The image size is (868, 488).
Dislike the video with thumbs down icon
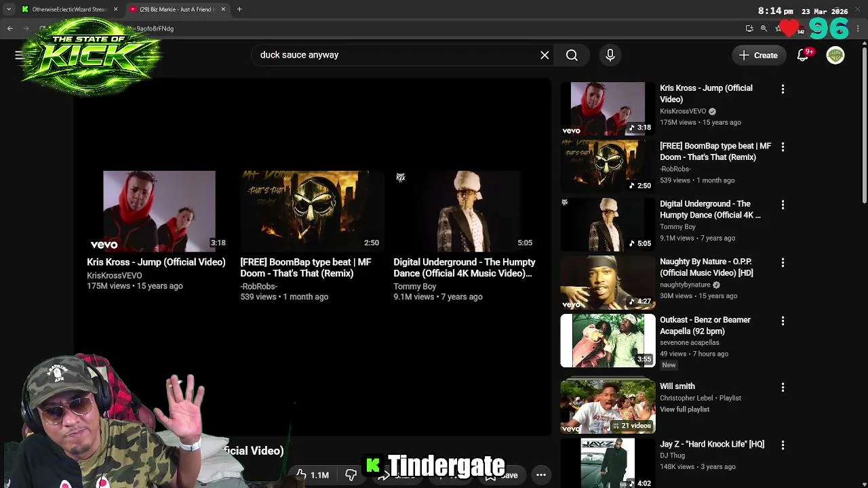point(351,475)
